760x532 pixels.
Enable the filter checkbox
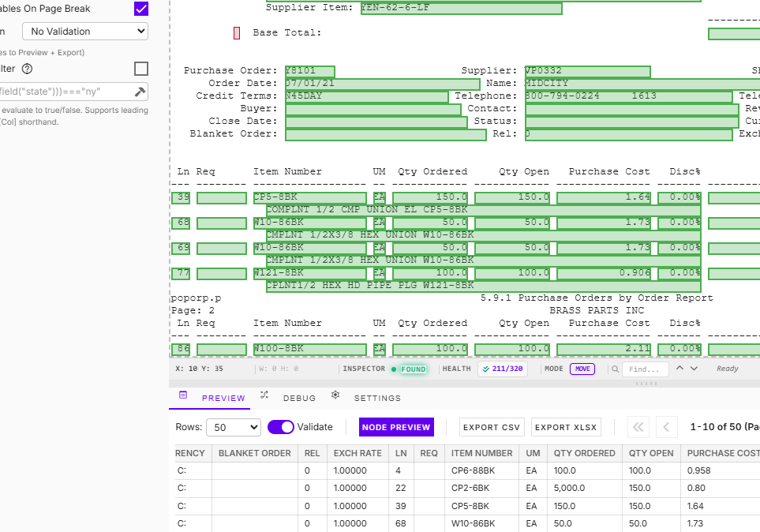click(141, 69)
